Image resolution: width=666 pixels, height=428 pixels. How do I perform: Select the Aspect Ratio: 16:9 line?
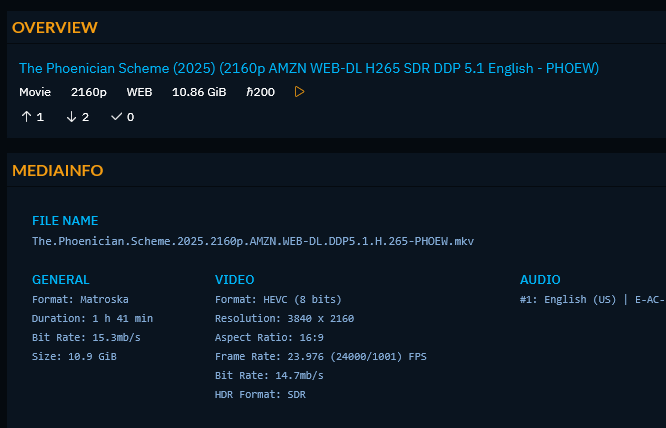(269, 338)
